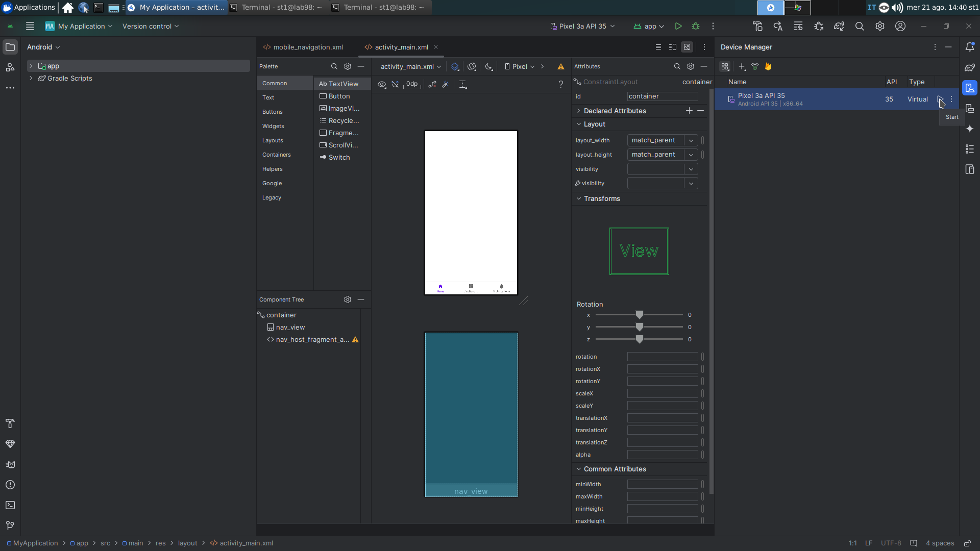Click the AVD start virtual device icon
Viewport: 980px width, 551px height.
[x=939, y=99]
